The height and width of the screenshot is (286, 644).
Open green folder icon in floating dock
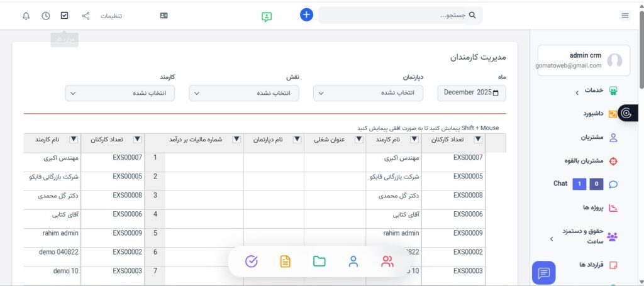(319, 261)
